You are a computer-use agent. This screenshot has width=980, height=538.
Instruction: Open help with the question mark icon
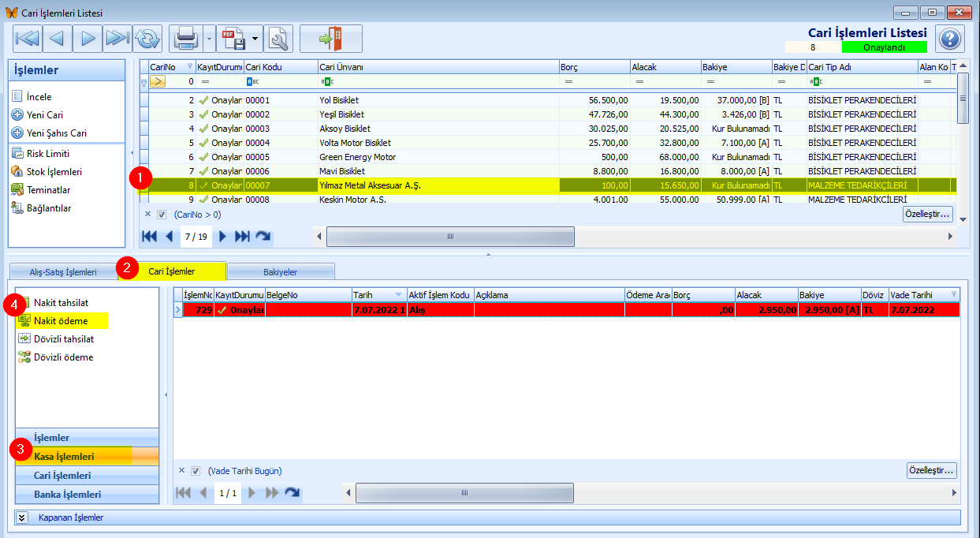tap(950, 38)
